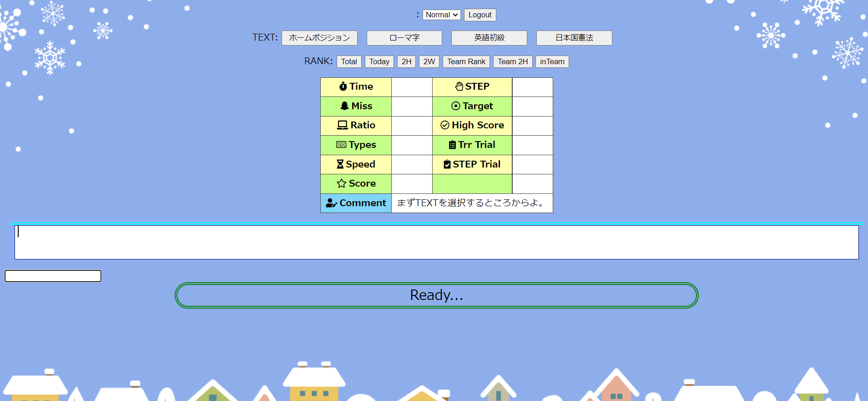
Task: Choose the 日本国憲法 text option
Action: 574,38
